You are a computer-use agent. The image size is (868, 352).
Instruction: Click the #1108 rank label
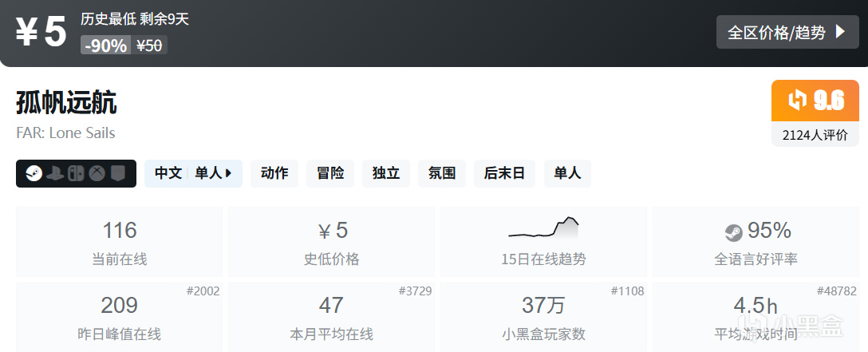(x=627, y=291)
